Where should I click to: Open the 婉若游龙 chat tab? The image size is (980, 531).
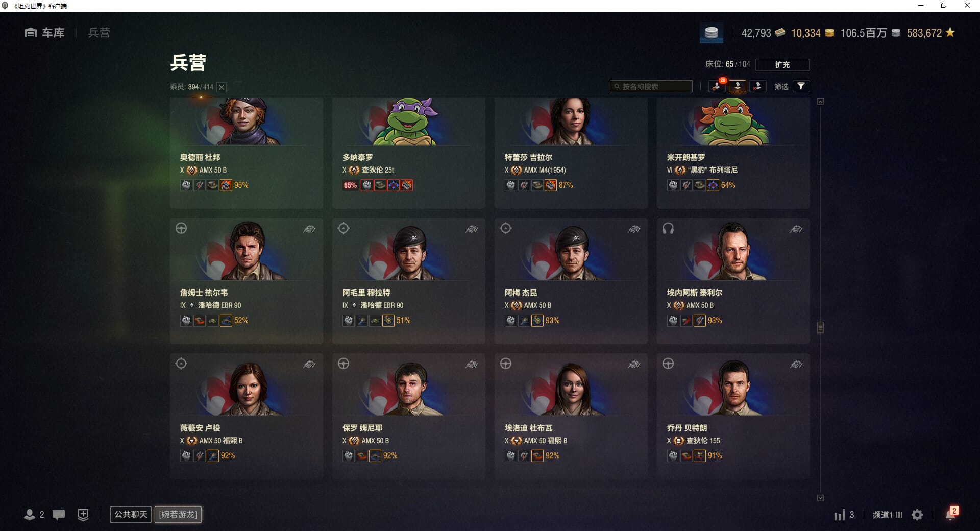pos(178,514)
